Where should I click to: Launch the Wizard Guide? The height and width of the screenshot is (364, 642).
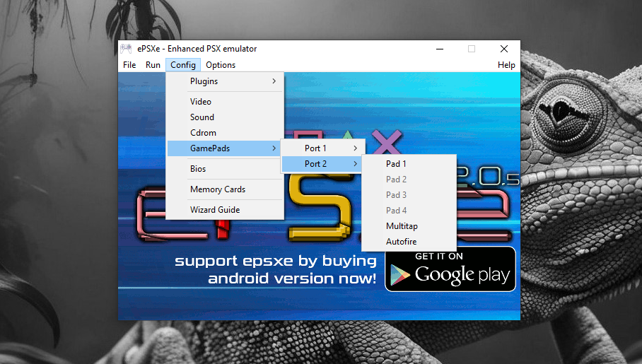215,210
